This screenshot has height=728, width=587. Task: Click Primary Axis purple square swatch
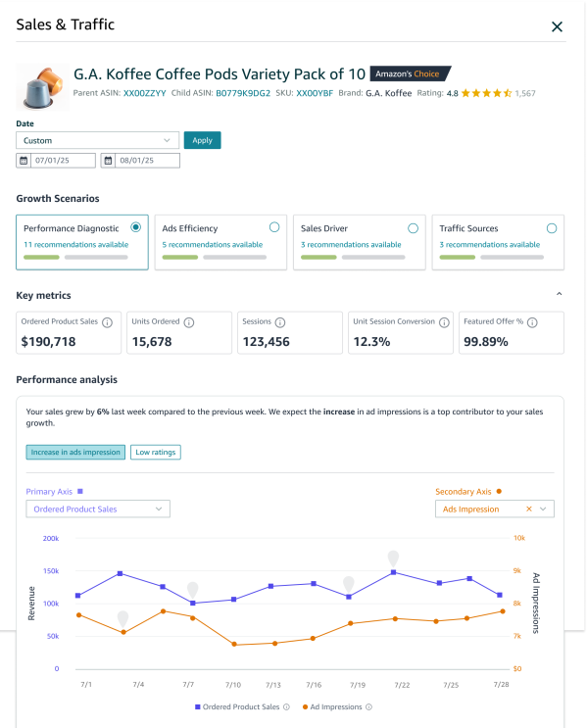(x=80, y=491)
